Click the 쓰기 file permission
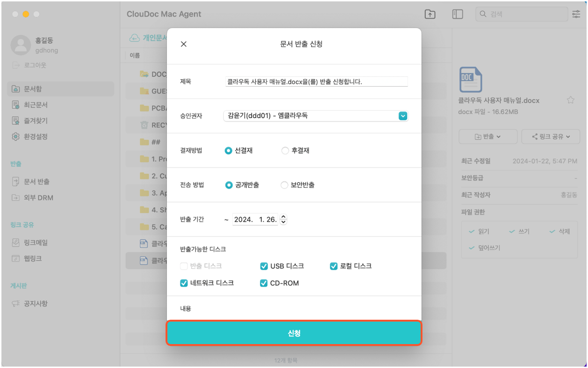 (x=520, y=232)
